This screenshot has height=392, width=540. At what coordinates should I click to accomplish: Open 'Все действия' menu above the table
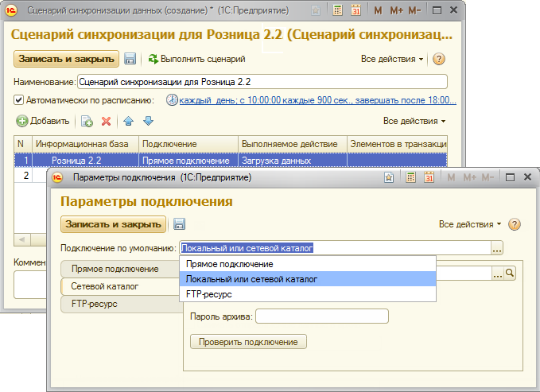[414, 121]
